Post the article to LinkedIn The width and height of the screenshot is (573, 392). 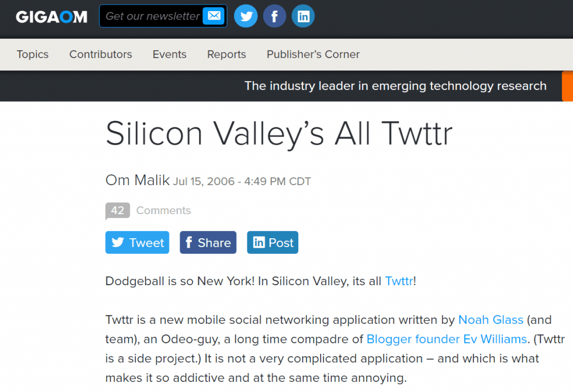[x=273, y=242]
